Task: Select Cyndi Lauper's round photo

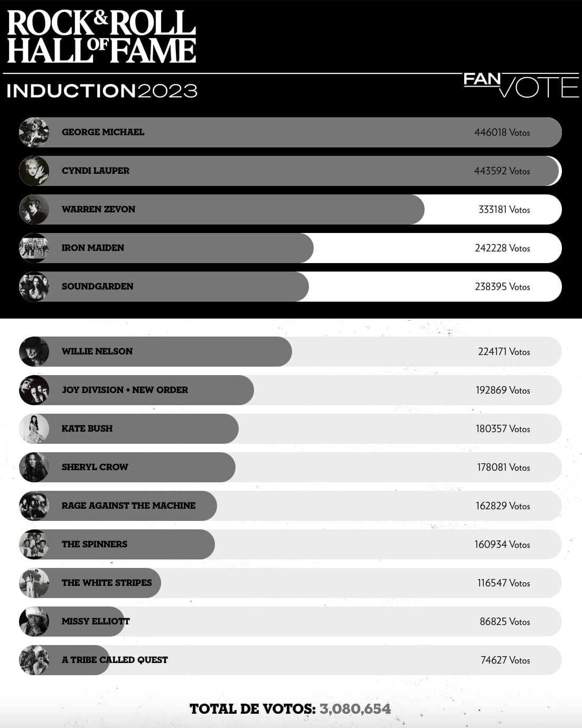Action: (x=34, y=171)
